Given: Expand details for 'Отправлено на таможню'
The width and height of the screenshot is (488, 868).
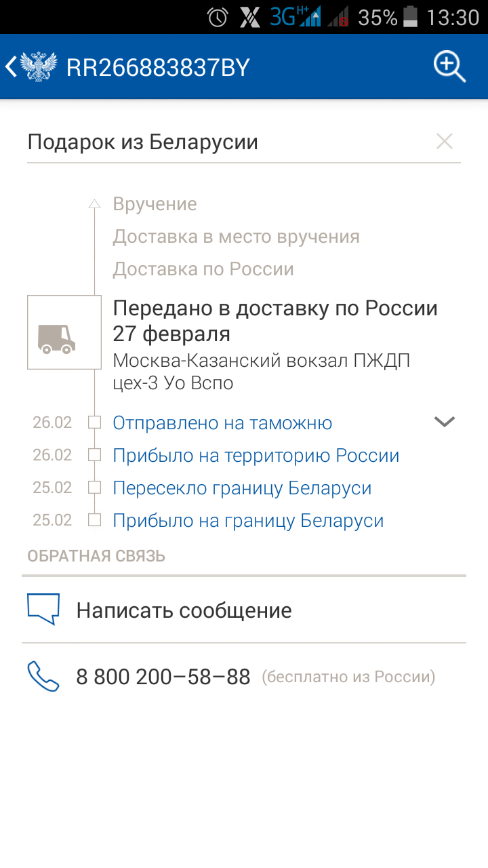Looking at the screenshot, I should (x=445, y=422).
